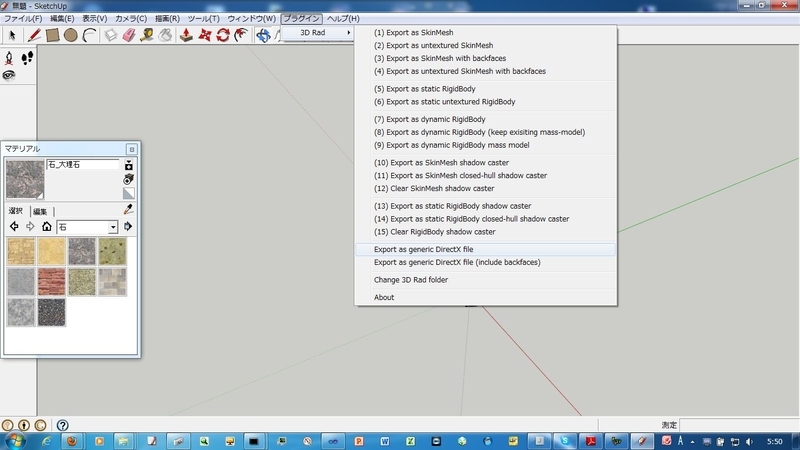This screenshot has width=800, height=450.
Task: Select the Paint Bucket tool
Action: pos(165,35)
